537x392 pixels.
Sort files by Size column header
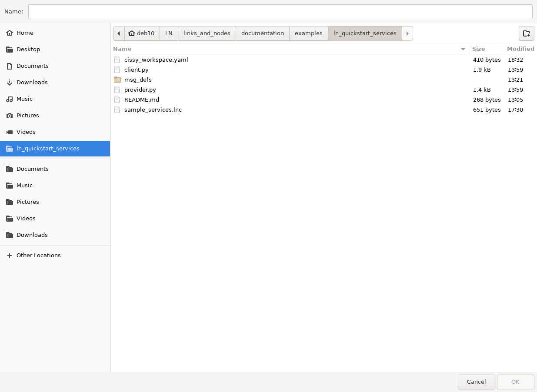click(487, 49)
